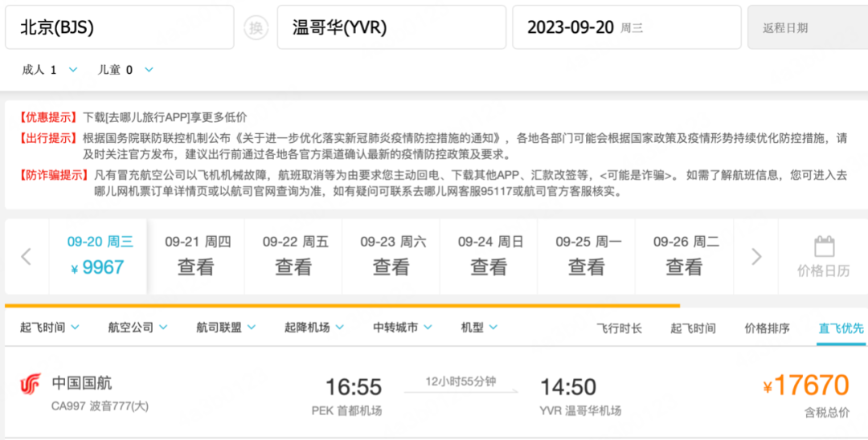Select the 09-22 周五 date tab
Screen dimensions: 868x440
coord(293,256)
